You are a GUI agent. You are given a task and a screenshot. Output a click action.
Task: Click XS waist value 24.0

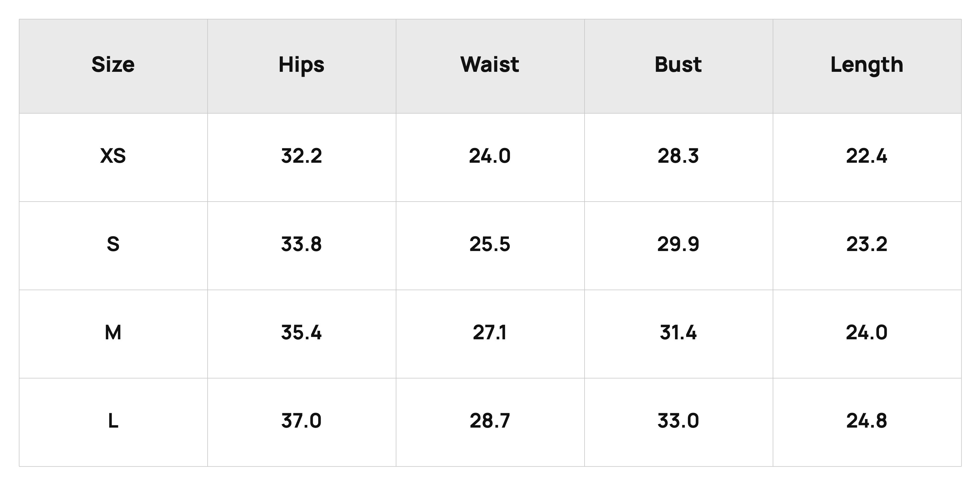pyautogui.click(x=490, y=156)
